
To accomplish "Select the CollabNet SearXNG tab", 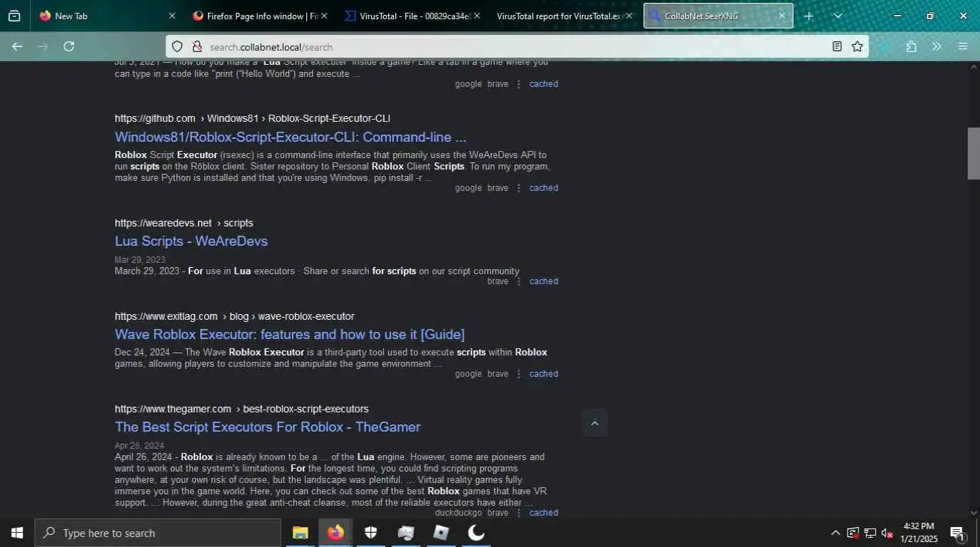I will 718,16.
